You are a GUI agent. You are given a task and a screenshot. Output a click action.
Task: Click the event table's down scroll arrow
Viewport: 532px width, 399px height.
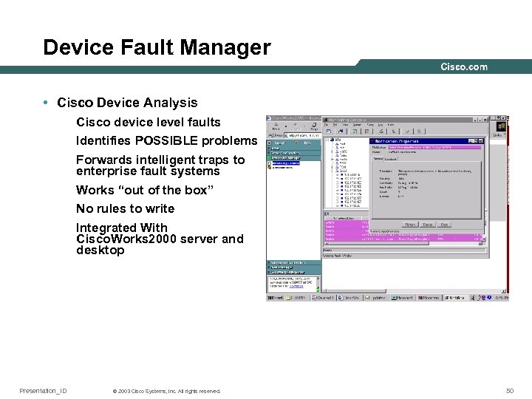pos(484,239)
